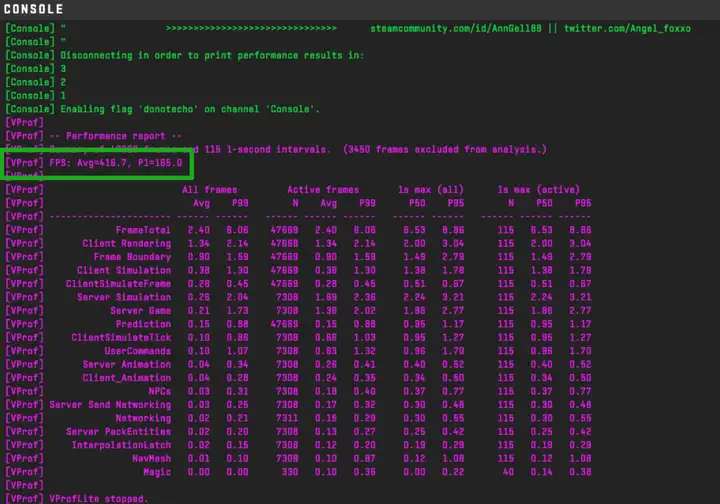The width and height of the screenshot is (720, 504).
Task: Click the 'Active frames' column group header
Action: (323, 190)
